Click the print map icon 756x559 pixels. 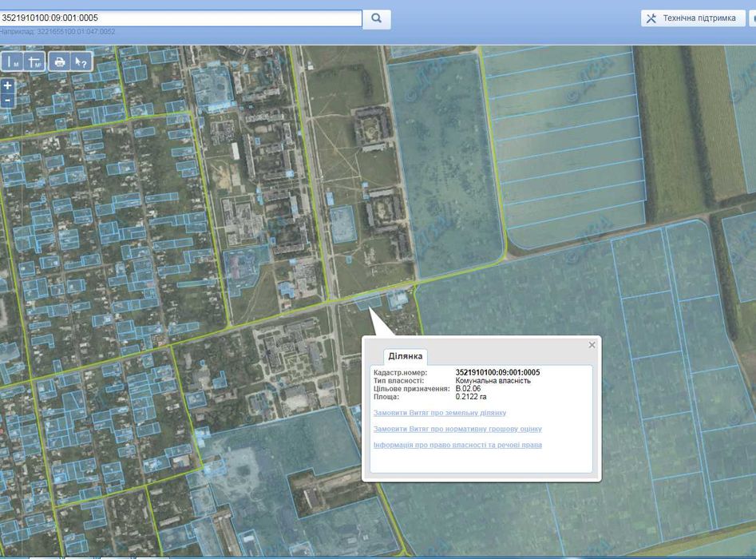click(60, 62)
